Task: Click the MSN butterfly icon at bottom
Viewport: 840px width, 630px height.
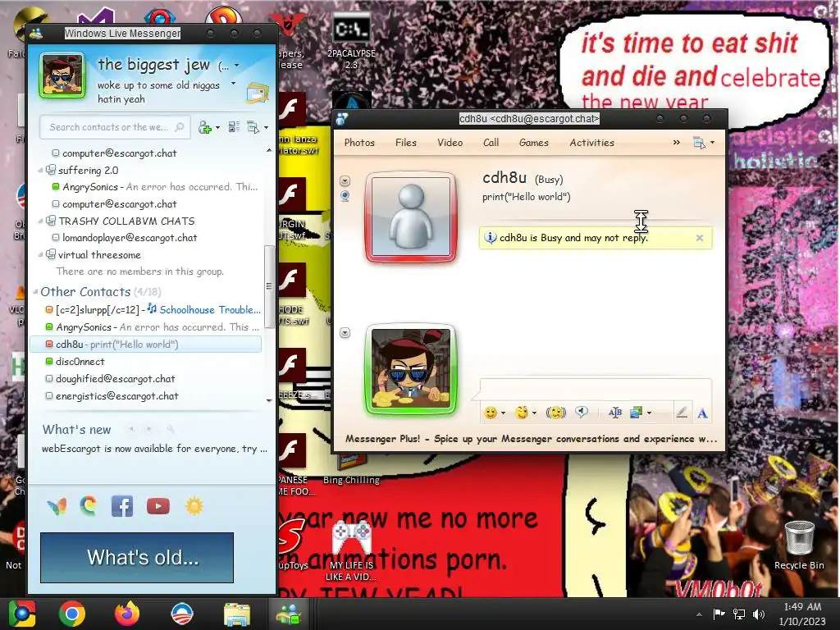Action: pos(57,505)
